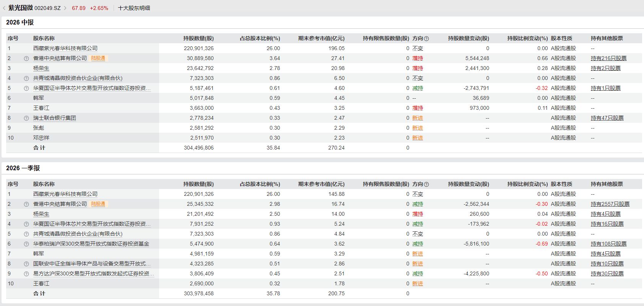
Task: Open shareholder 杨荣生 in the 2026 中报 table
Action: pos(41,68)
